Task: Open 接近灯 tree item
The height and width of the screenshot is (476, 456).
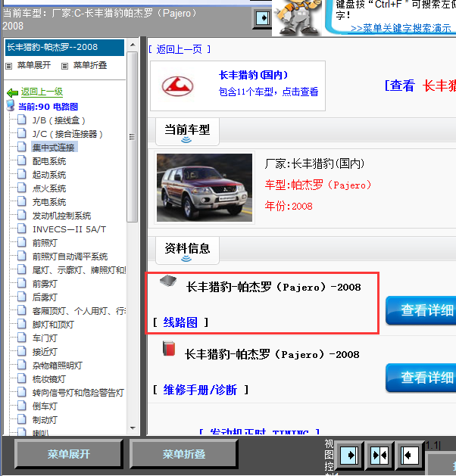Action: (x=45, y=352)
